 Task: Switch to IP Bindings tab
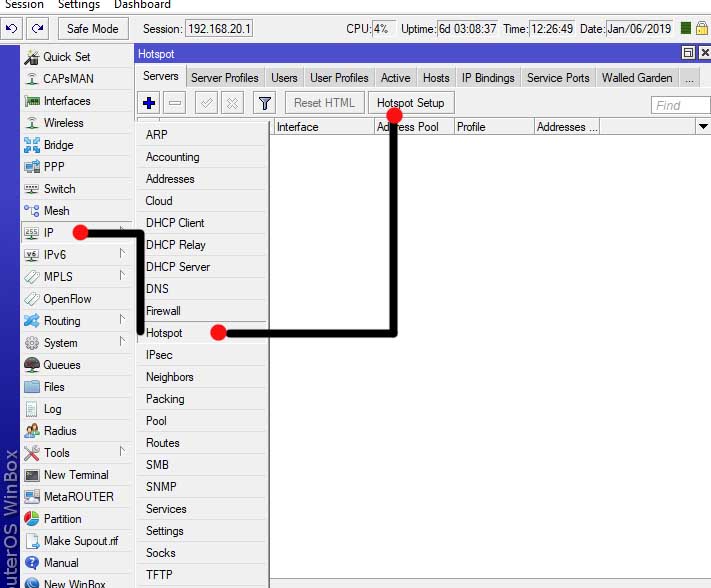[x=488, y=78]
